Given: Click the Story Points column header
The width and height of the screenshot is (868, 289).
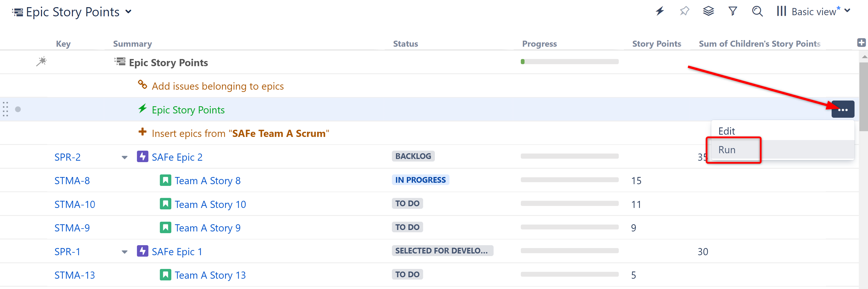Looking at the screenshot, I should (656, 44).
